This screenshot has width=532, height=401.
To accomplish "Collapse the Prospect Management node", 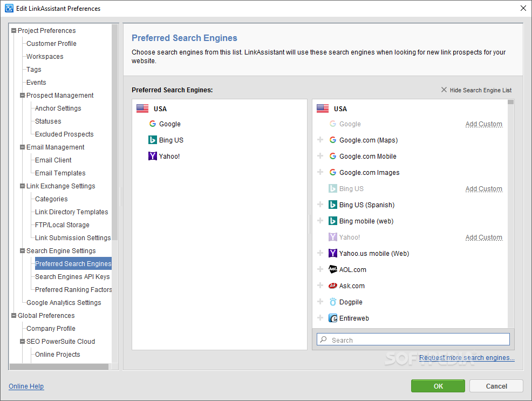I will point(23,96).
